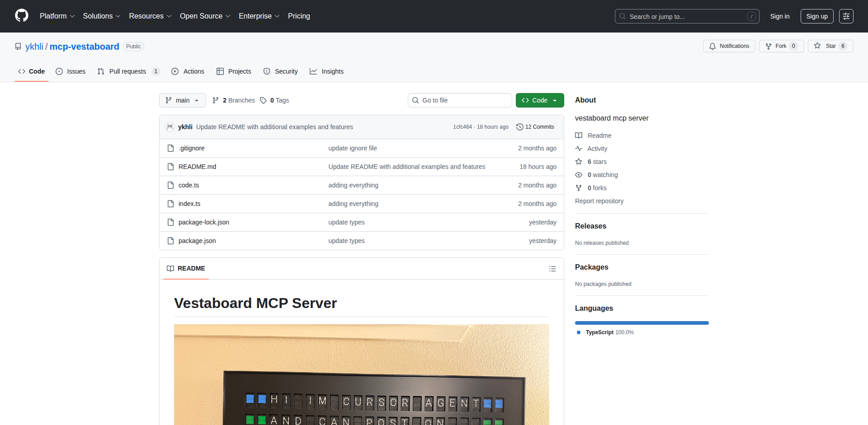Expand the Resources menu
Viewport: 868px width, 425px height.
pos(150,16)
